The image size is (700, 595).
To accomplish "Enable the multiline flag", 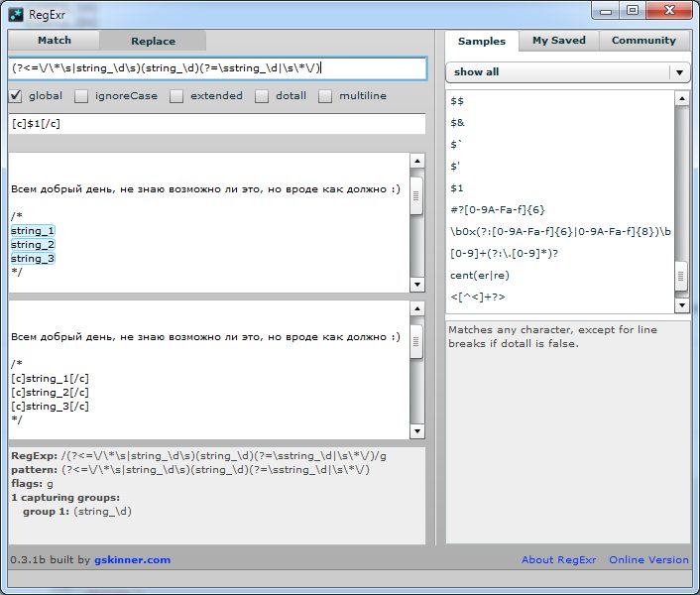I will pos(325,96).
